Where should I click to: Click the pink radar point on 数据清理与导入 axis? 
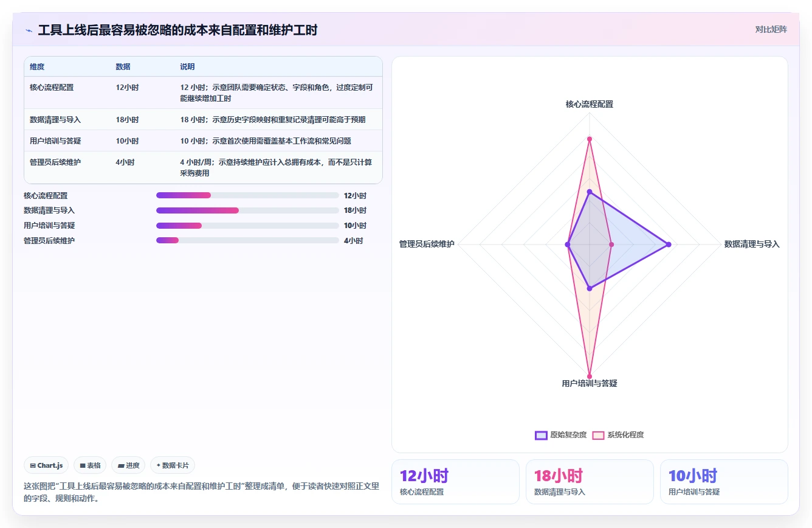tap(611, 245)
